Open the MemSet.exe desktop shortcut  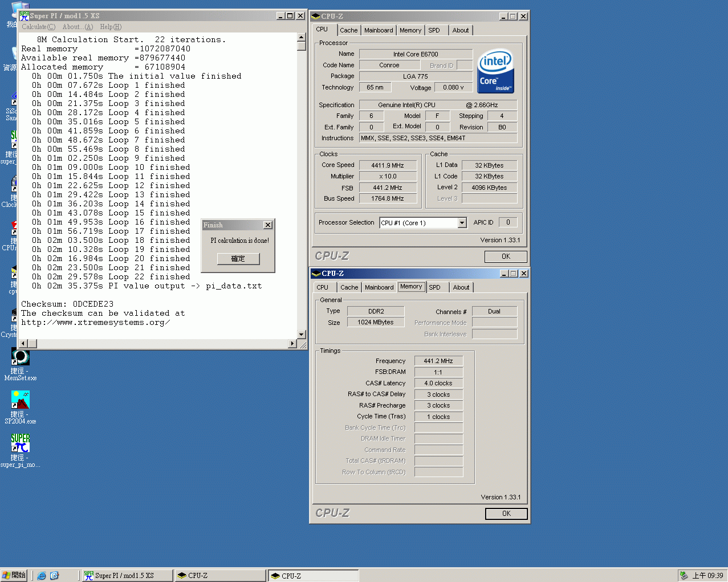21,357
